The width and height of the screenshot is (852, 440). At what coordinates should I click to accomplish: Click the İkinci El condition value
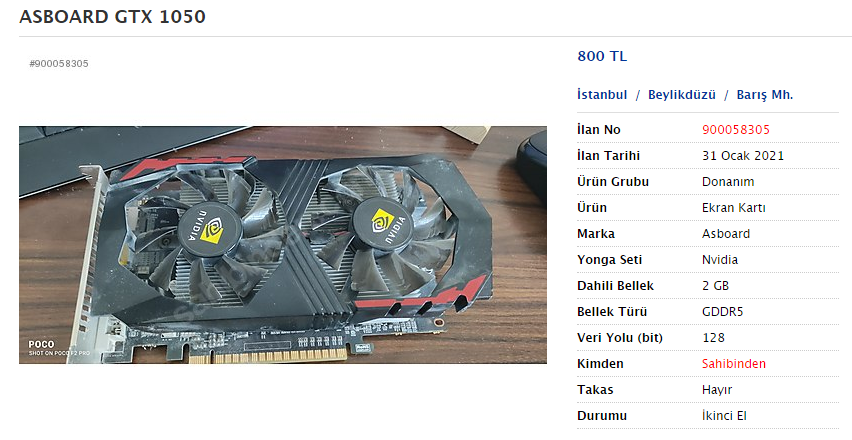tap(724, 416)
